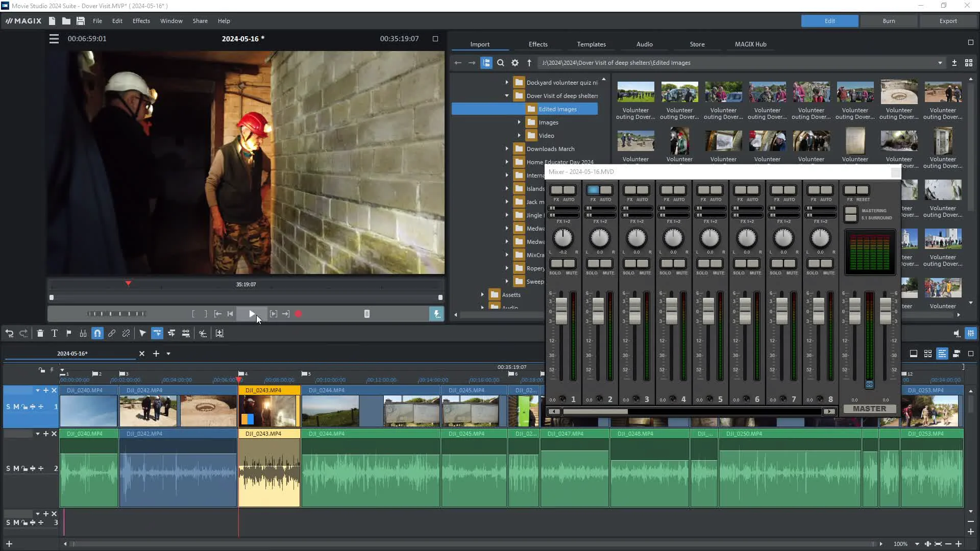Enable AUTO on mixer channel 2

coord(606,190)
